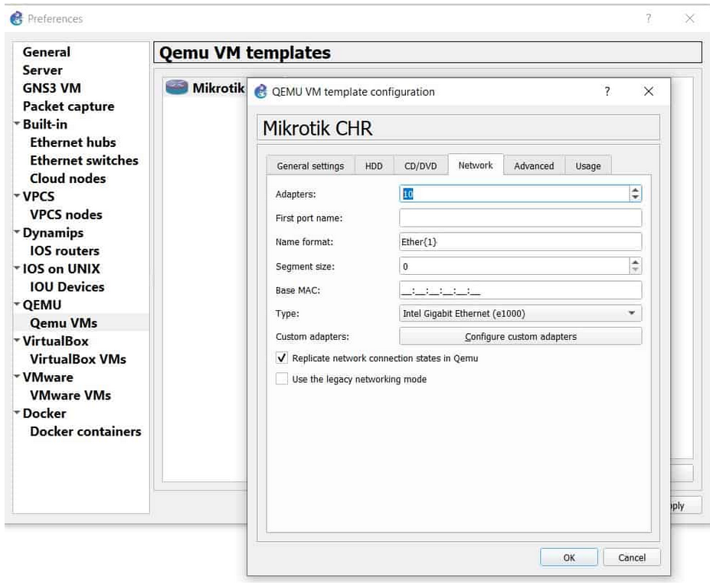Click the Adapters number field
The image size is (710, 588).
click(515, 194)
